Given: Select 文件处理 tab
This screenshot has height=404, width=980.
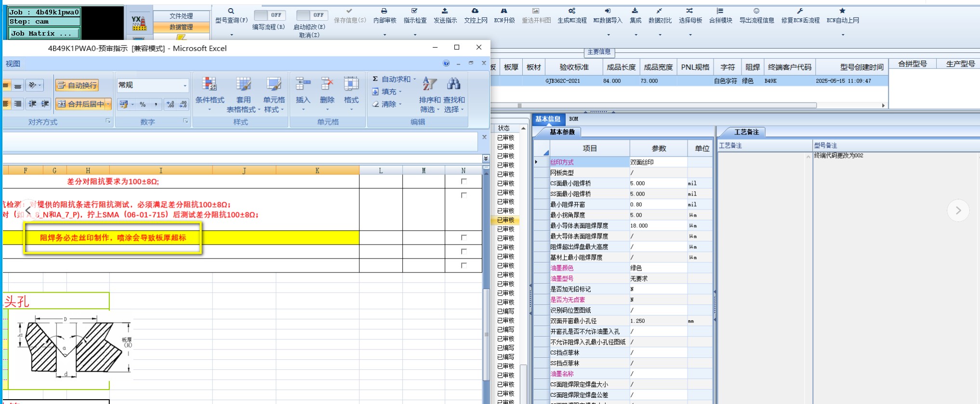Looking at the screenshot, I should pyautogui.click(x=181, y=16).
